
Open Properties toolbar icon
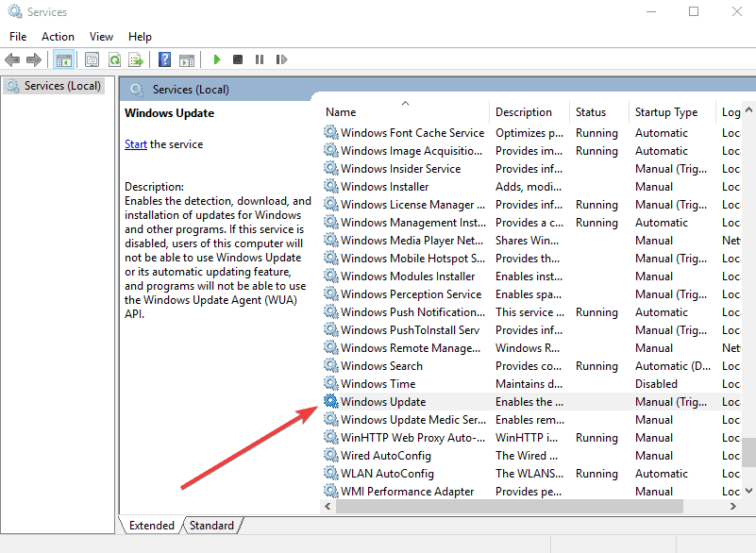tap(92, 59)
